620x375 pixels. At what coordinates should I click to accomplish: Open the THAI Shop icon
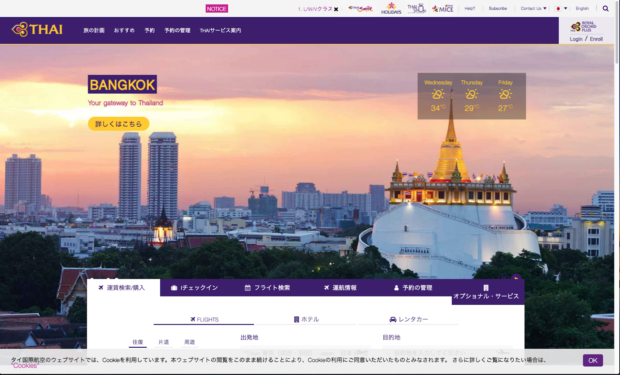tap(416, 8)
